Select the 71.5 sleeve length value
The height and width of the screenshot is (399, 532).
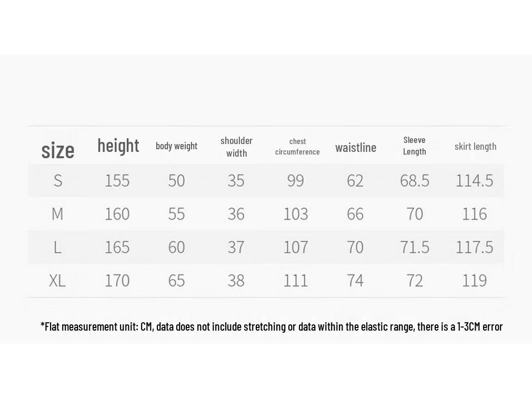tap(415, 247)
